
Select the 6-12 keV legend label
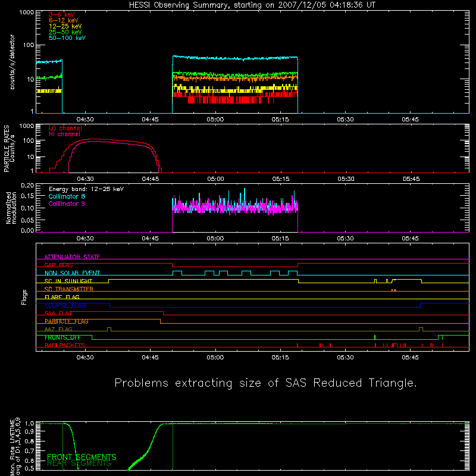tap(63, 20)
